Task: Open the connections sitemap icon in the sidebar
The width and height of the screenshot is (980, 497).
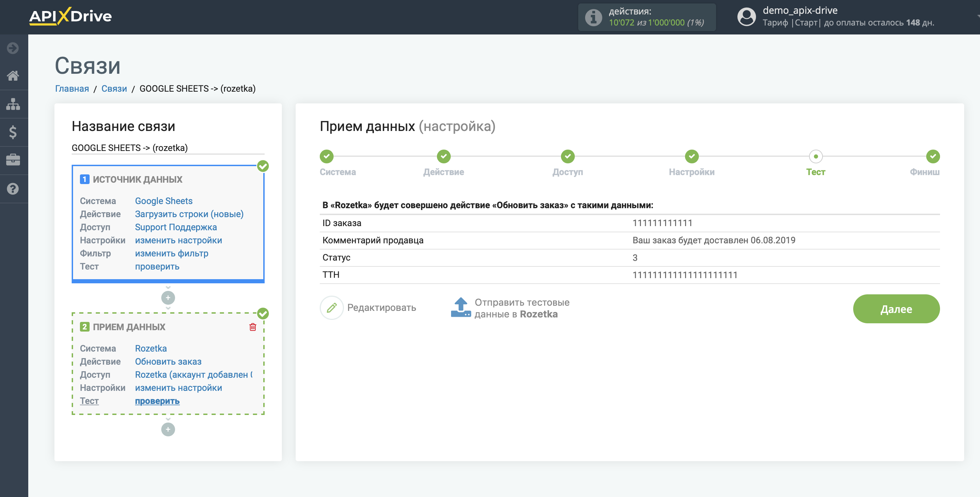Action: (x=13, y=104)
